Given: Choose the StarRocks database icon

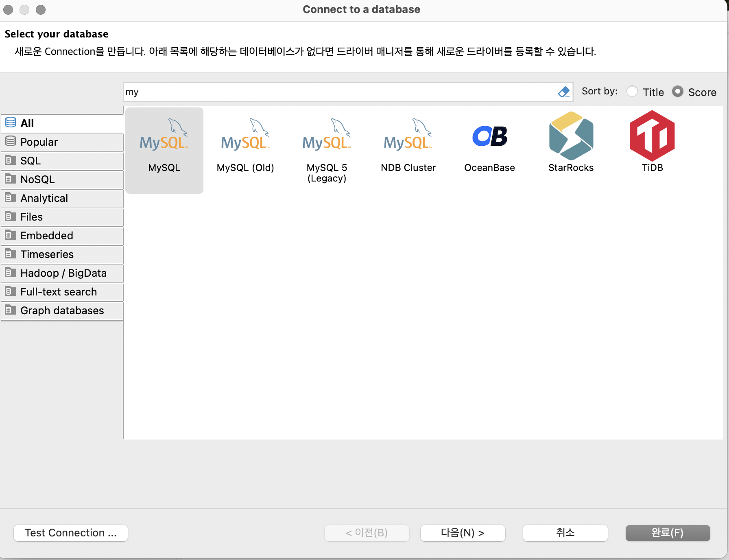Looking at the screenshot, I should pos(571,136).
